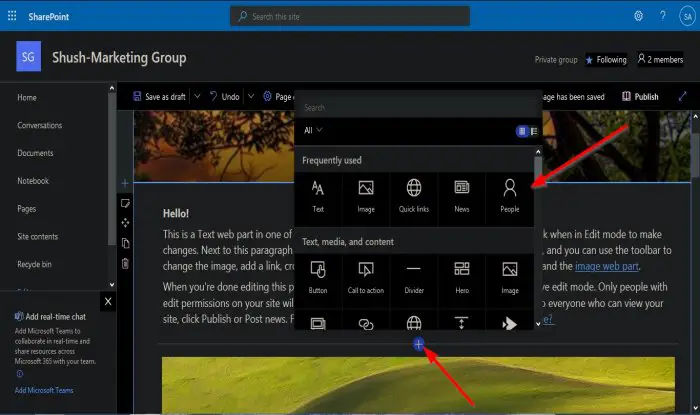Image resolution: width=700 pixels, height=415 pixels.
Task: Open Site contents in the left navigation
Action: point(38,237)
